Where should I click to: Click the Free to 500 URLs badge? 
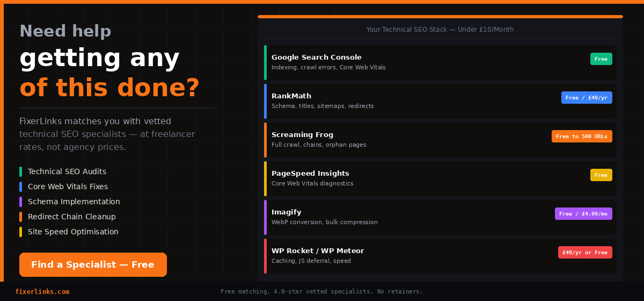point(582,137)
